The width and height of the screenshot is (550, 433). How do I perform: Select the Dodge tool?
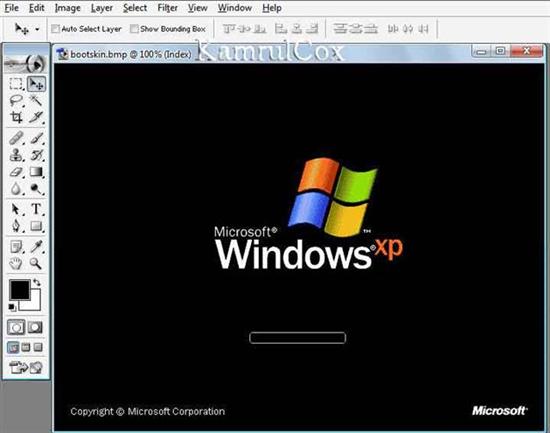coord(36,188)
